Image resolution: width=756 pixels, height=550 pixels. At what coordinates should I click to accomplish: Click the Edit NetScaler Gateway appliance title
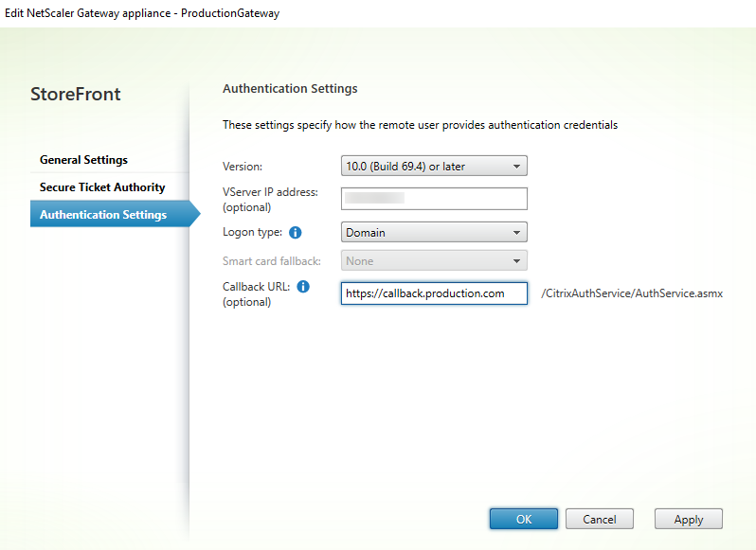pos(142,14)
